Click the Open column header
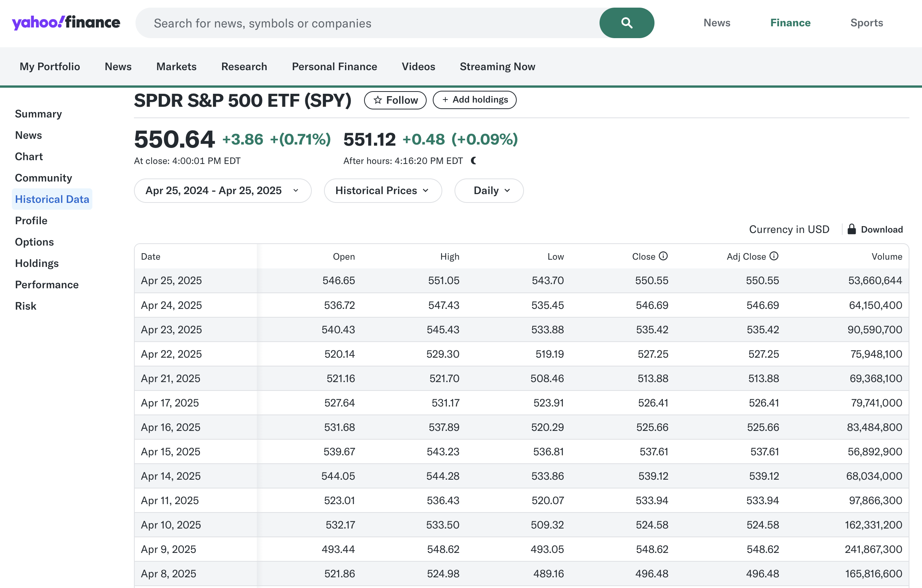The image size is (922, 588). click(x=343, y=256)
